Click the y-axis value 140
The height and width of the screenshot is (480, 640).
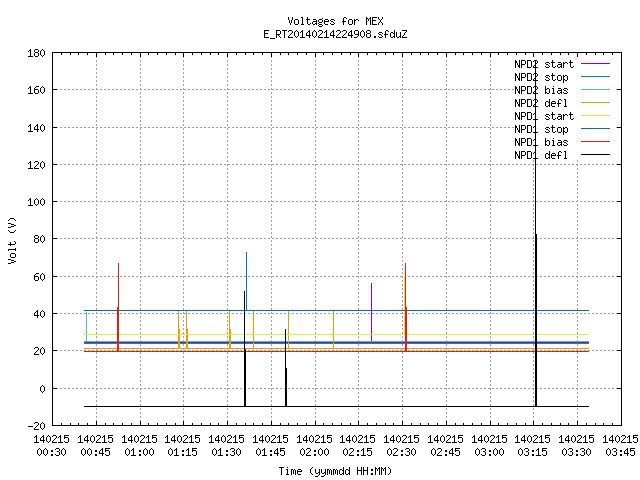pos(36,128)
